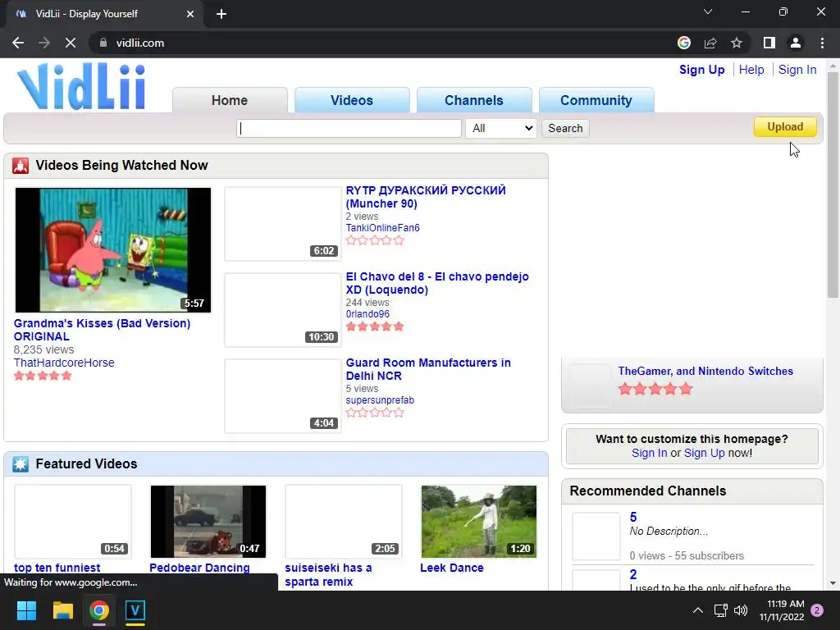Go back using browser back arrow

tap(18, 43)
